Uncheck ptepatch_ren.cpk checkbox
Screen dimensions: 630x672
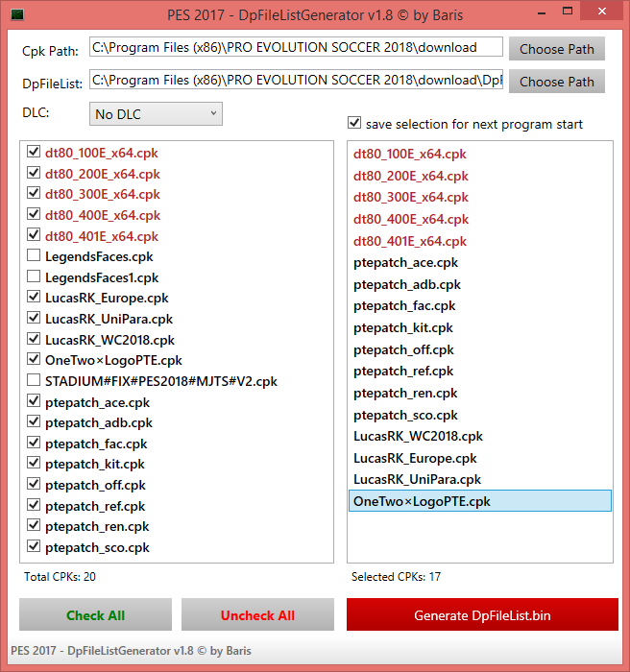34,525
